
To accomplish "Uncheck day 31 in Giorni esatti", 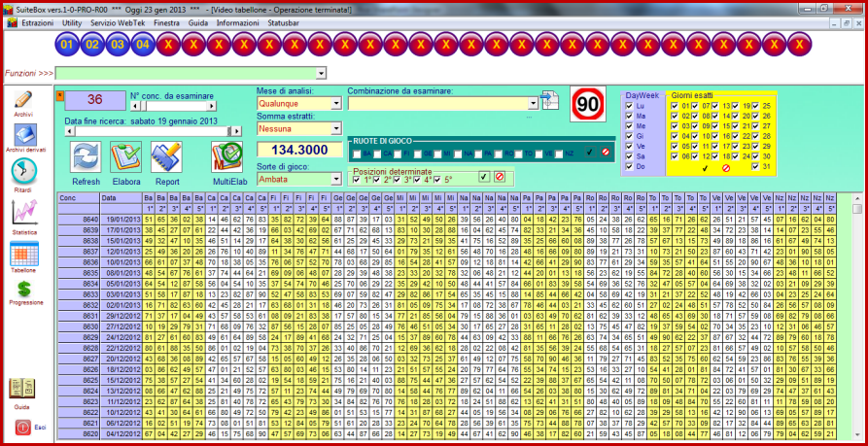I will (x=756, y=166).
